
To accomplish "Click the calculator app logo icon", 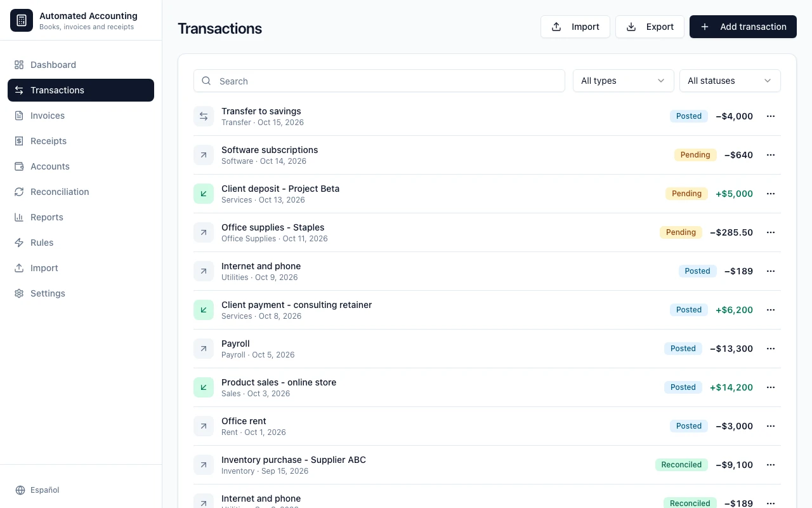I will pyautogui.click(x=22, y=20).
